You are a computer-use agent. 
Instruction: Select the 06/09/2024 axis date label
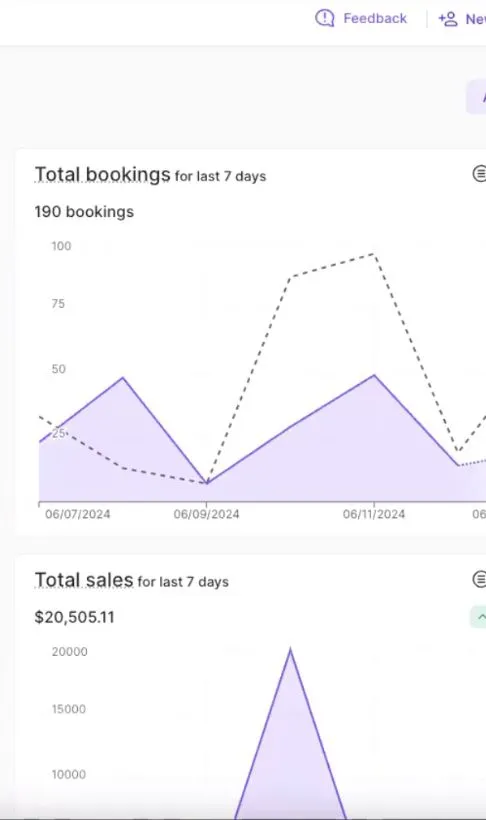point(206,514)
